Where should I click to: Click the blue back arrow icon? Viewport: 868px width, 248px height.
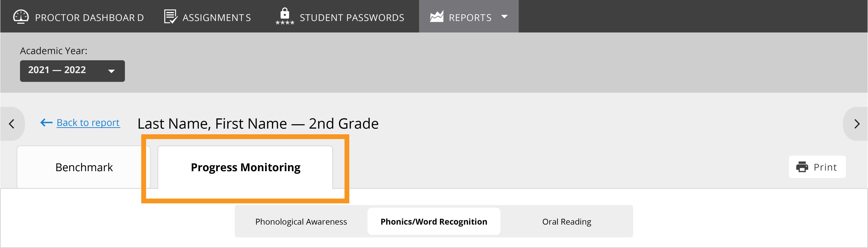(x=46, y=123)
